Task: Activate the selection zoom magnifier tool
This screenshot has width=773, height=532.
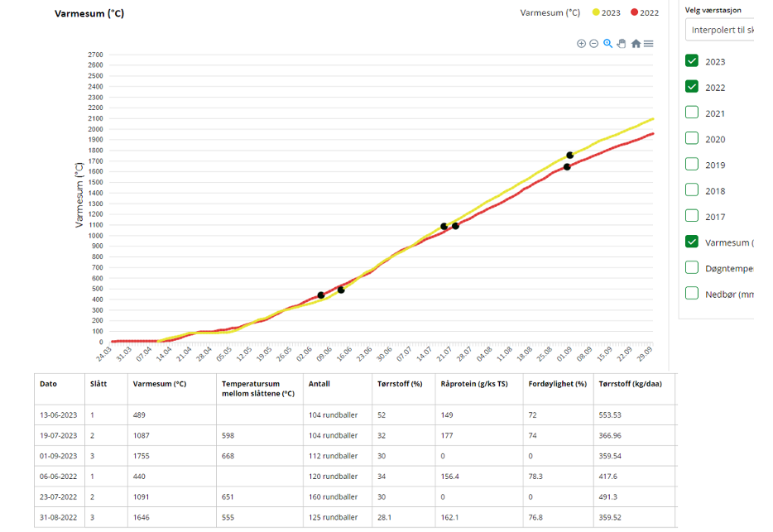Action: point(607,44)
